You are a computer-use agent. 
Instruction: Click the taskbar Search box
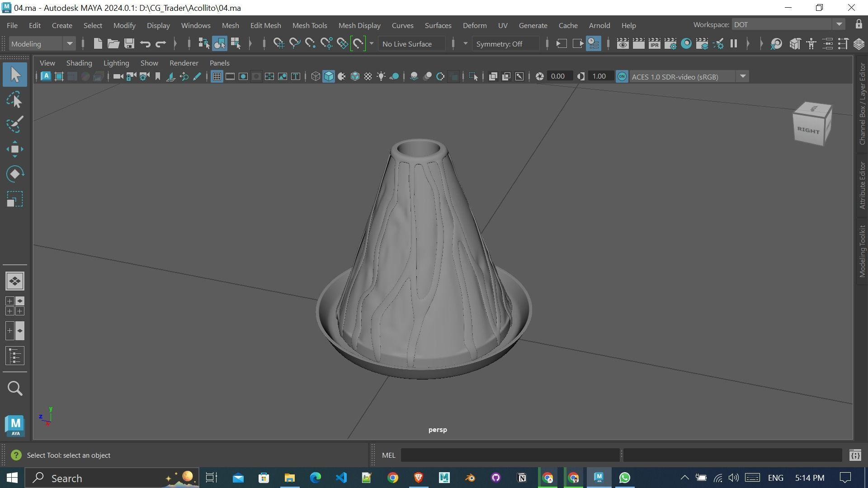[x=112, y=478]
